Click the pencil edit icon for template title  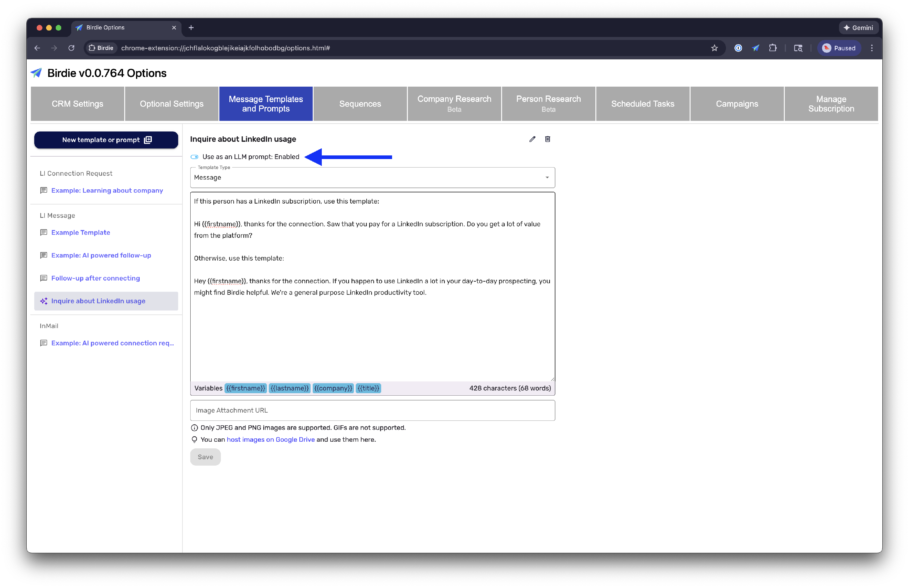532,139
